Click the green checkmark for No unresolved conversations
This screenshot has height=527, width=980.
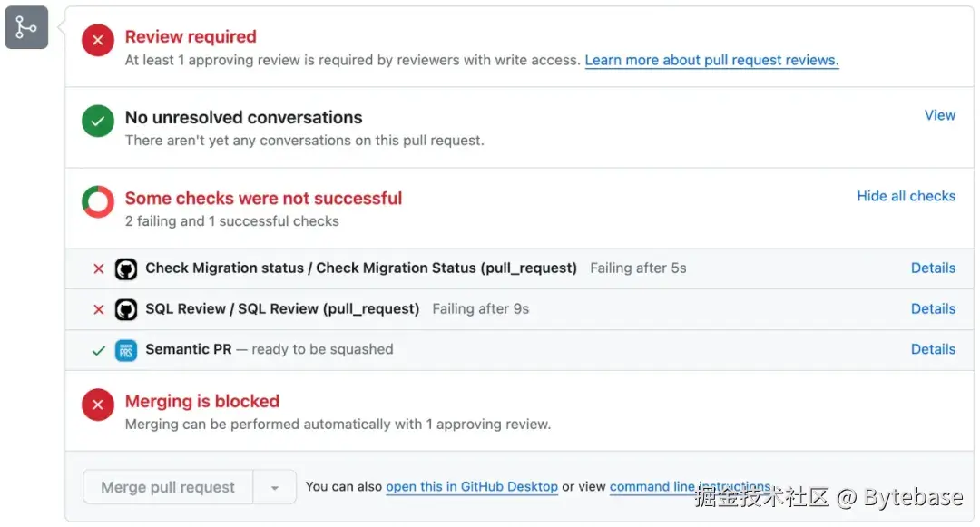click(x=98, y=122)
